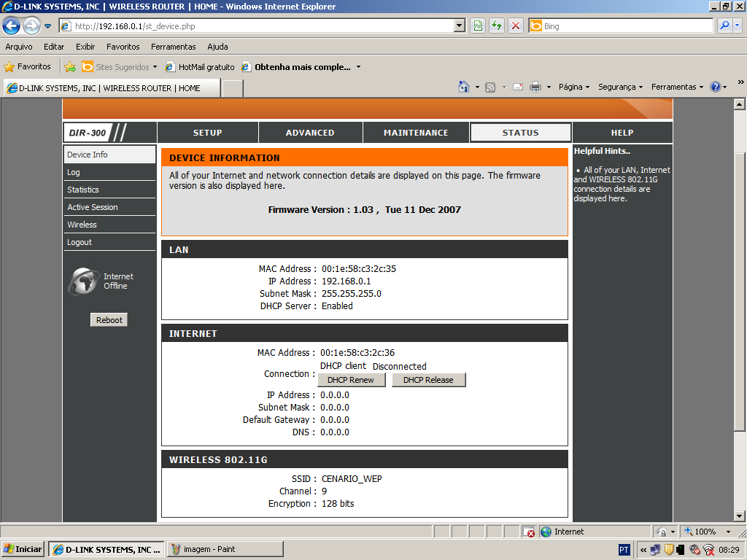Open search provider dropdown arrow
747x560 pixels.
pos(738,26)
